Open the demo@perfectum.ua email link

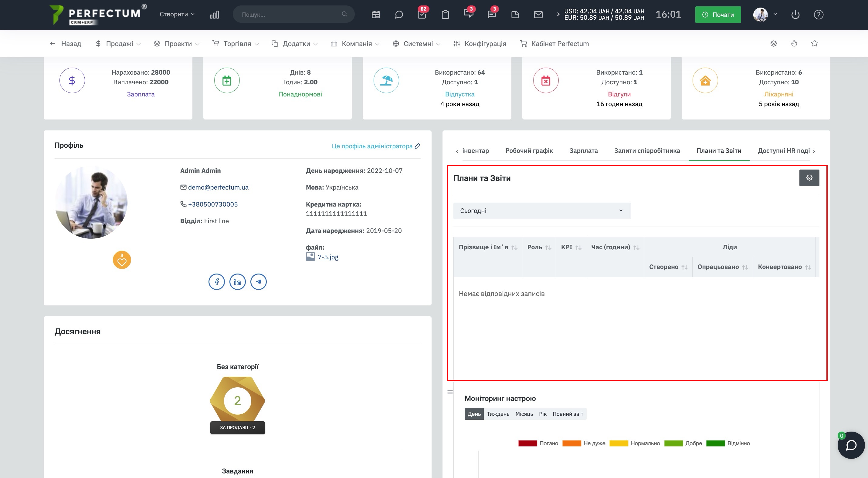tap(218, 187)
